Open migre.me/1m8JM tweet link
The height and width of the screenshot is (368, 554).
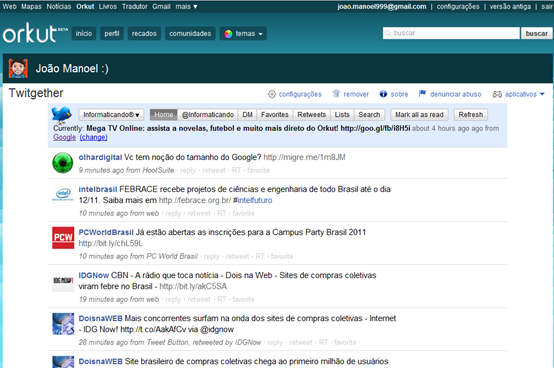point(304,157)
